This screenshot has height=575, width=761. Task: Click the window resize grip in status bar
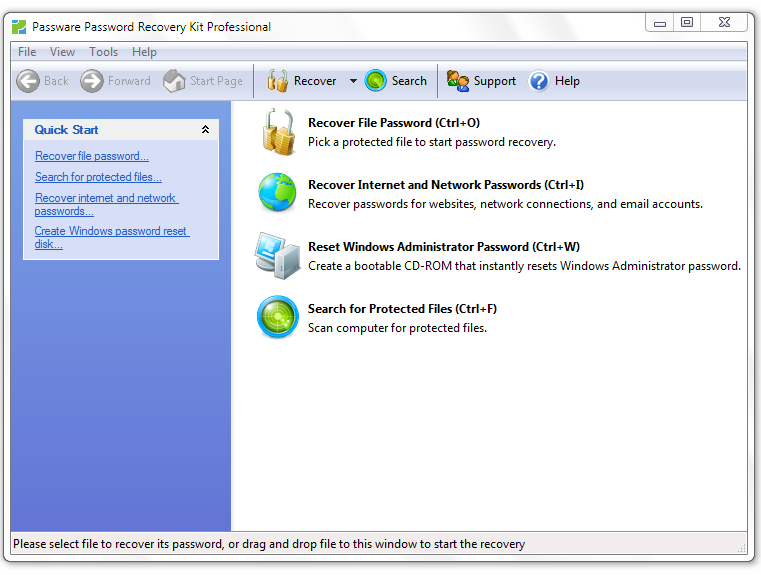pos(742,548)
